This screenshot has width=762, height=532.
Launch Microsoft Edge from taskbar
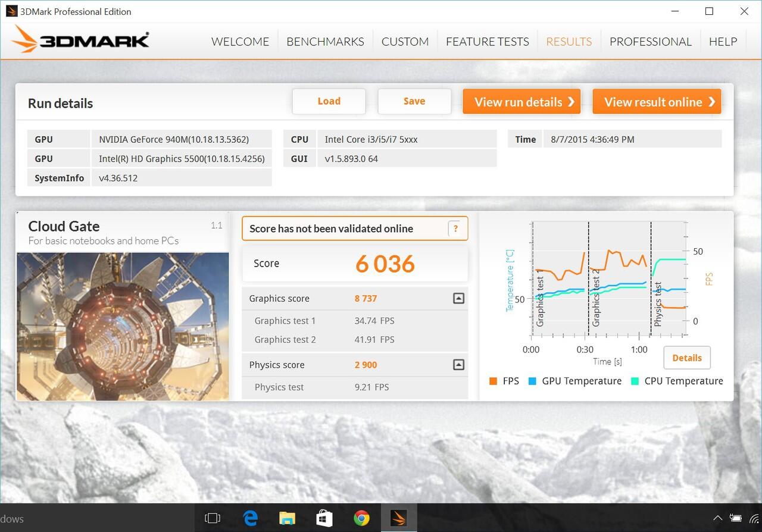click(250, 518)
